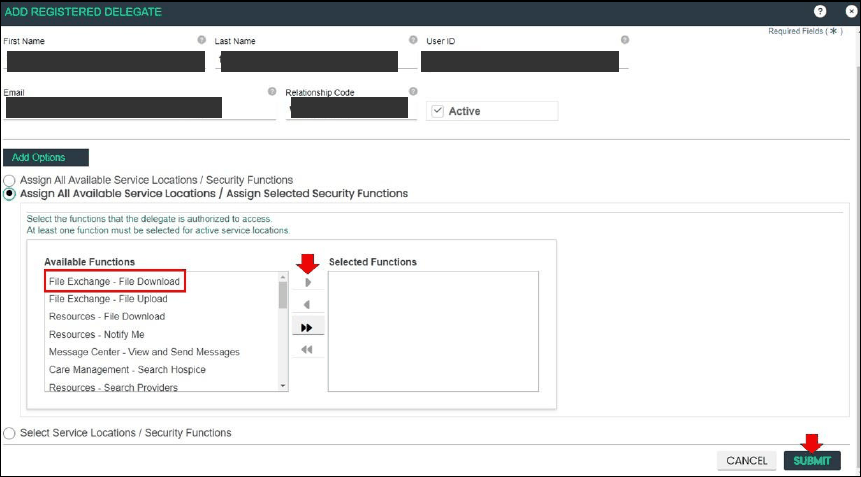861x477 pixels.
Task: Click the First Name input field
Action: click(105, 61)
